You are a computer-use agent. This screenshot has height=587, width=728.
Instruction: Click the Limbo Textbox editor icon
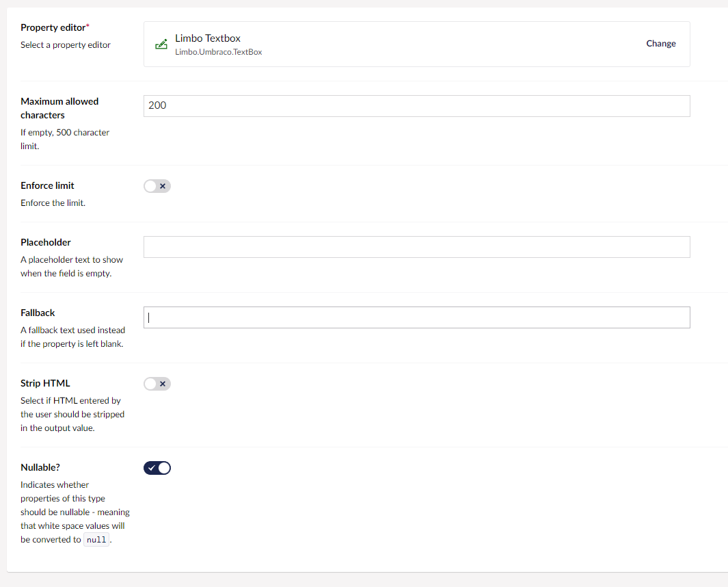coord(161,44)
